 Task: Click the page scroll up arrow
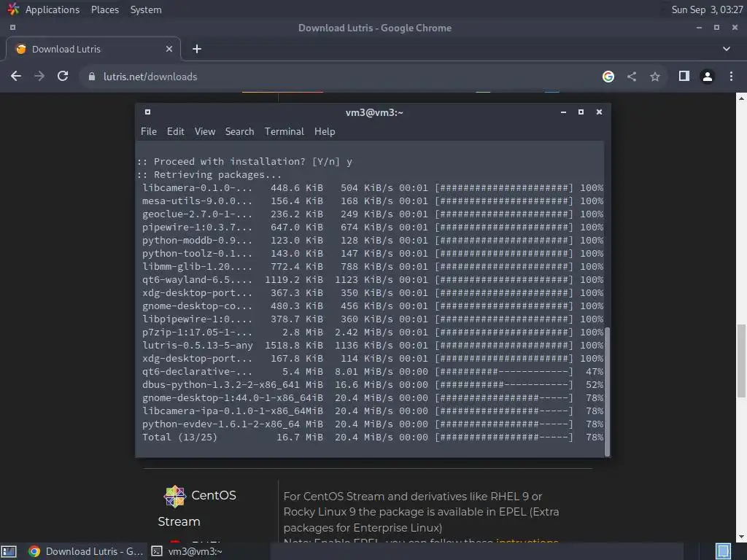click(x=741, y=98)
